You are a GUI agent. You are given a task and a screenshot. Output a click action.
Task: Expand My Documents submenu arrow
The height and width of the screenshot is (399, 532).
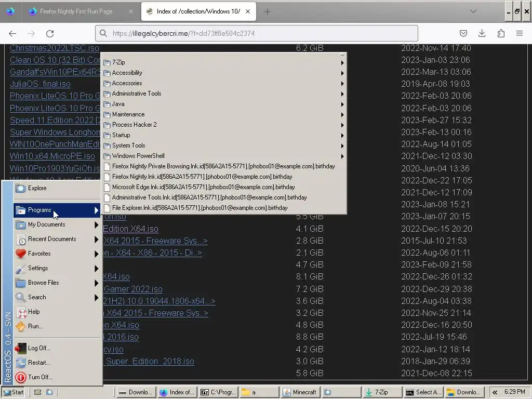click(x=96, y=224)
